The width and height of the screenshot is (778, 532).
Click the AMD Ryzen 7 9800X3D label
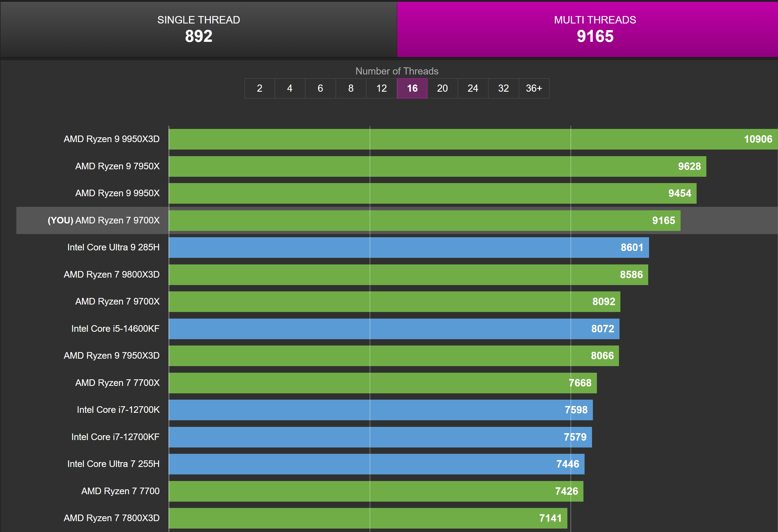click(x=111, y=274)
